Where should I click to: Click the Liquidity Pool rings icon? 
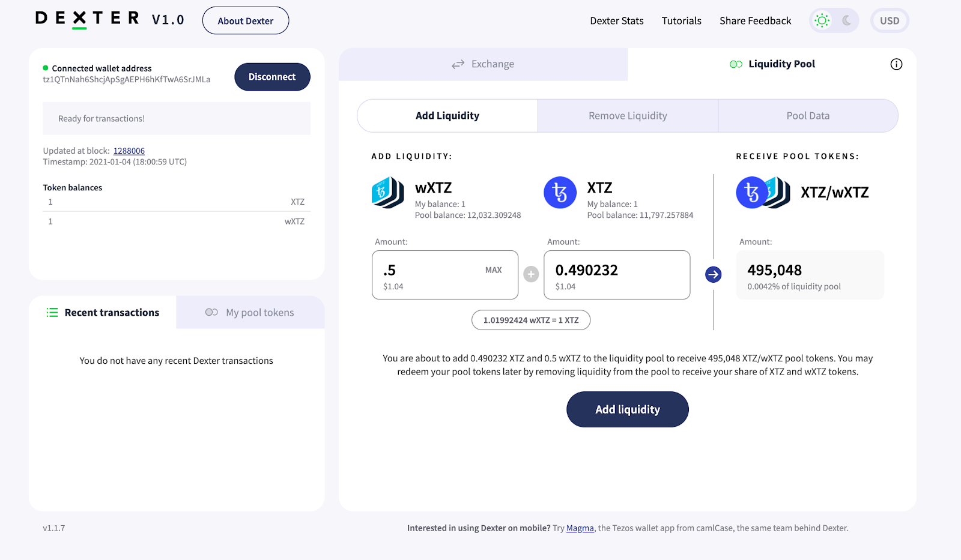click(x=736, y=64)
